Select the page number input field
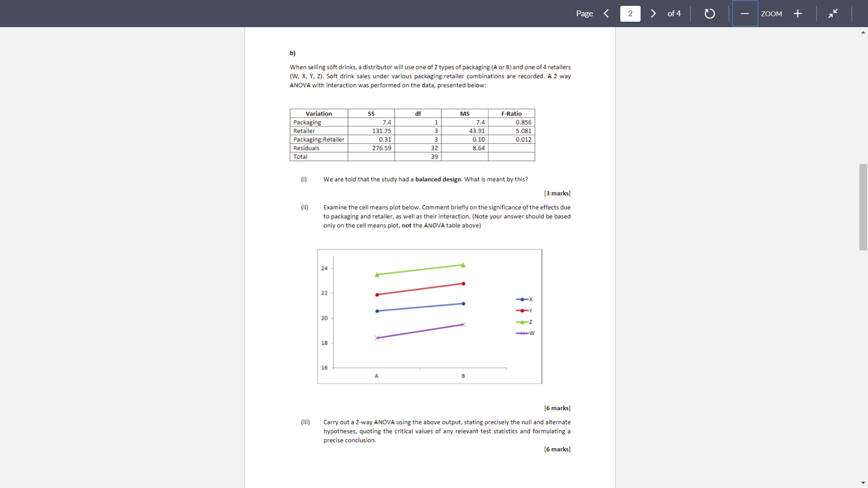 tap(630, 14)
